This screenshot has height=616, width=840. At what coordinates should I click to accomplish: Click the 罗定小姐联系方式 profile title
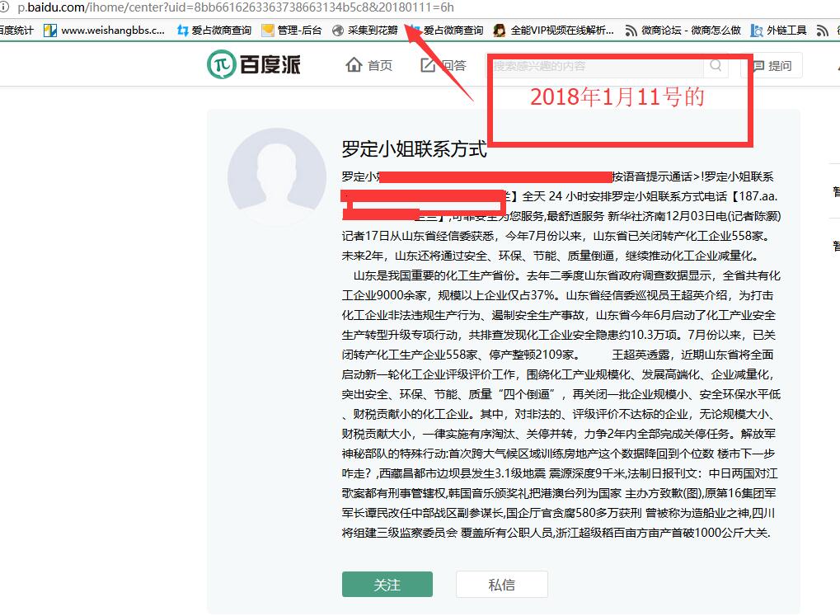click(414, 149)
